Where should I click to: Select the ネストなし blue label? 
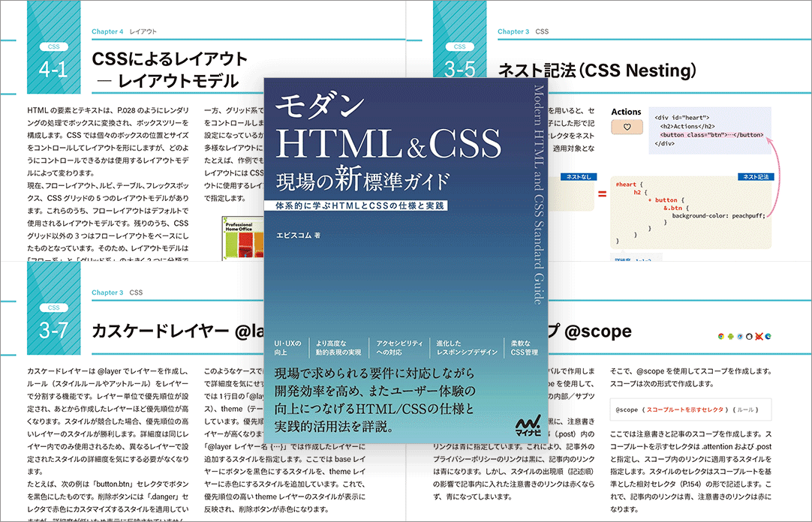574,178
